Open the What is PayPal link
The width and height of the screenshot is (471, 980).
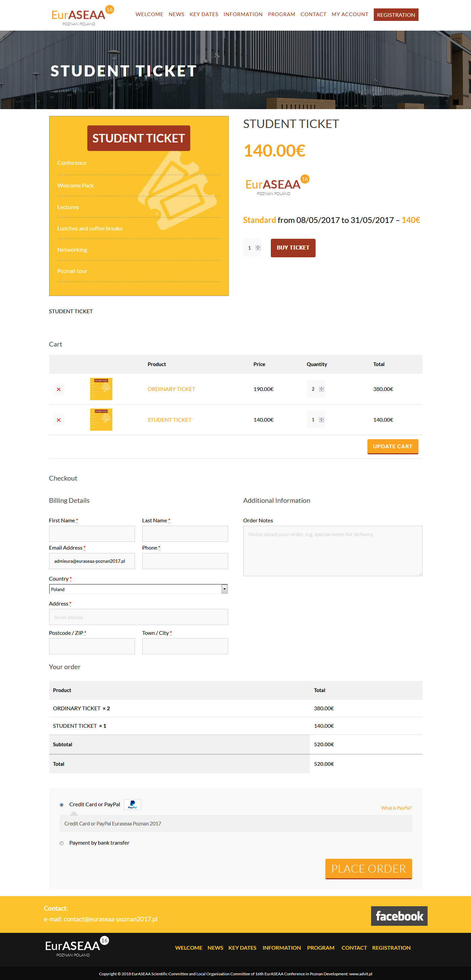[396, 808]
